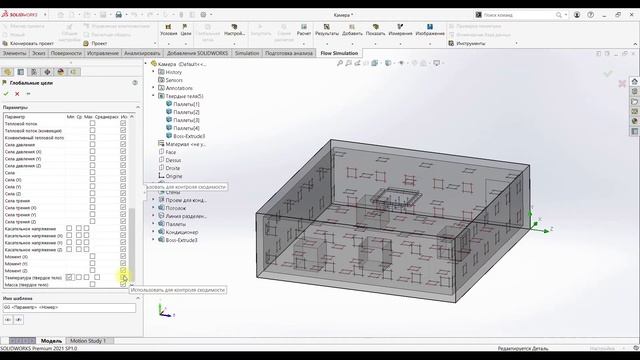Expand the Кондиционер feature node
640x360 pixels.
tap(153, 232)
